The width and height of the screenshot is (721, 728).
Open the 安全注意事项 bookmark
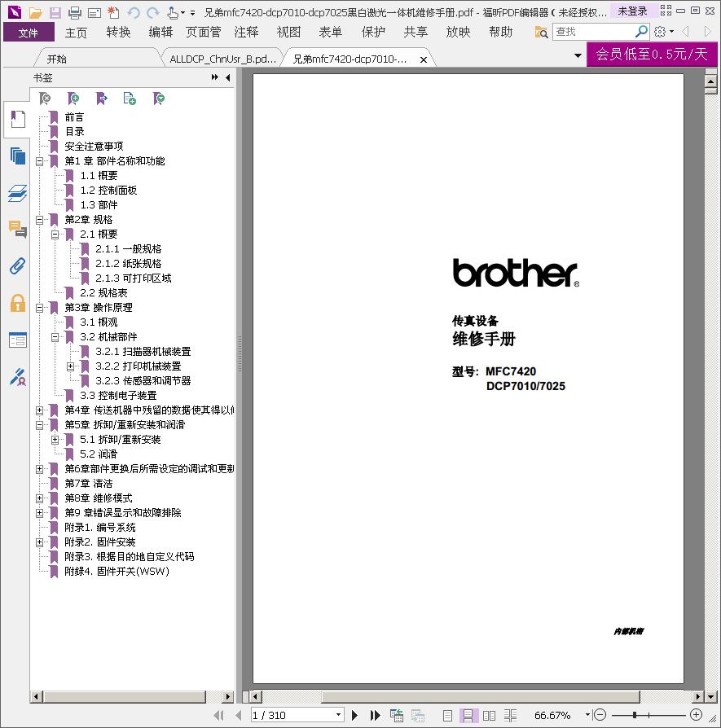(x=94, y=147)
